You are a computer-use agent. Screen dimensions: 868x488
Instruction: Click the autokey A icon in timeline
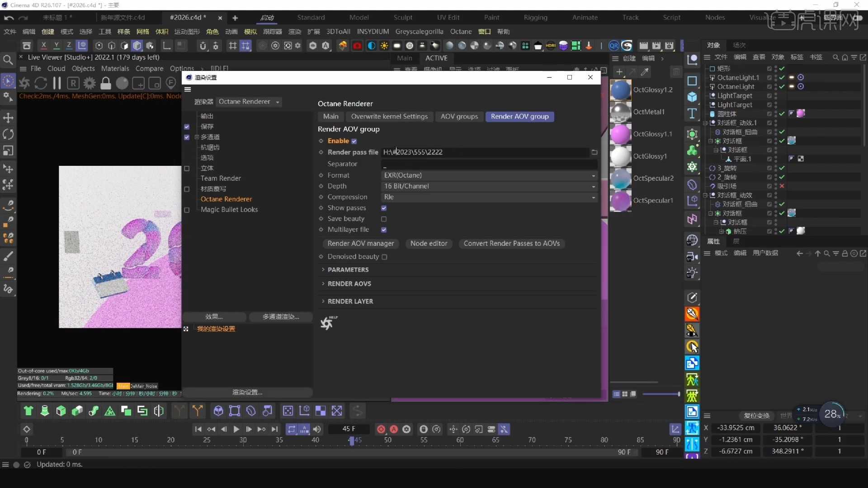[394, 429]
